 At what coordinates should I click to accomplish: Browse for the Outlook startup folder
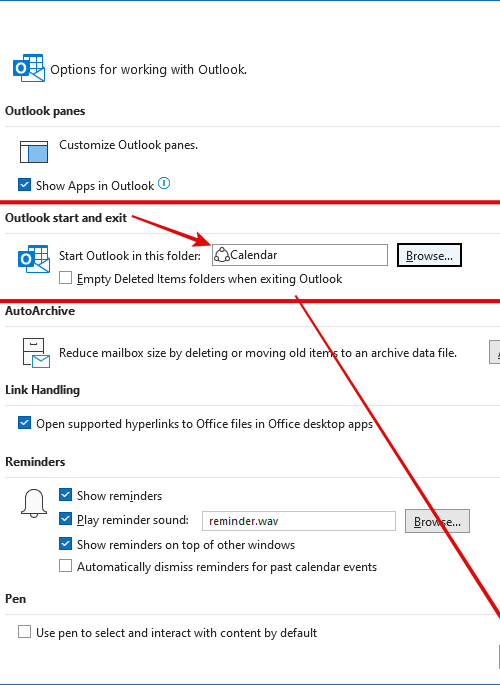point(429,255)
